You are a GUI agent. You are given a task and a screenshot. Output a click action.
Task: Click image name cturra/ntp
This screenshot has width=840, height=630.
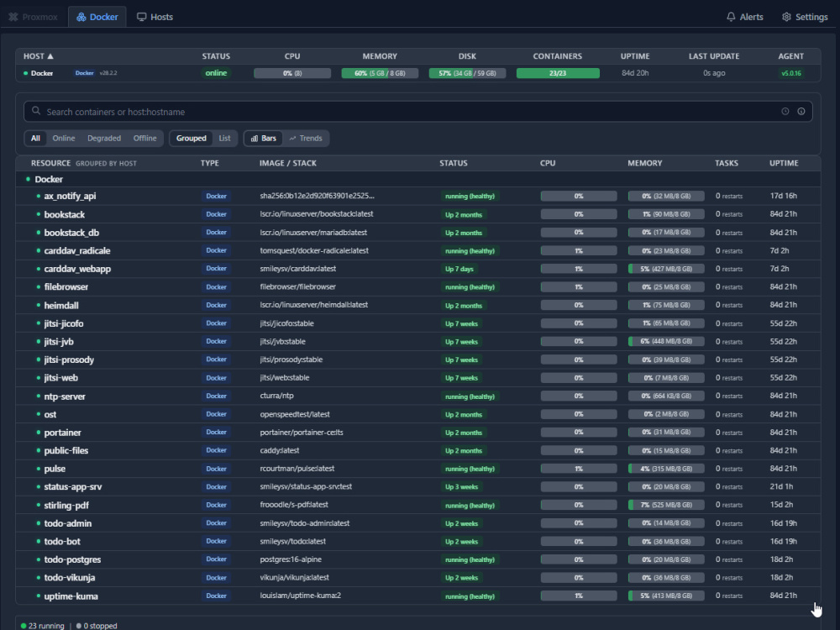(277, 396)
